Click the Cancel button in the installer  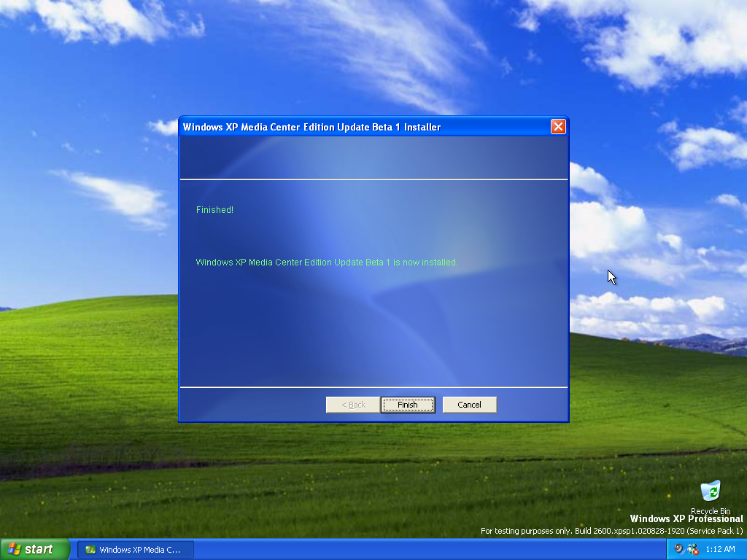point(469,405)
